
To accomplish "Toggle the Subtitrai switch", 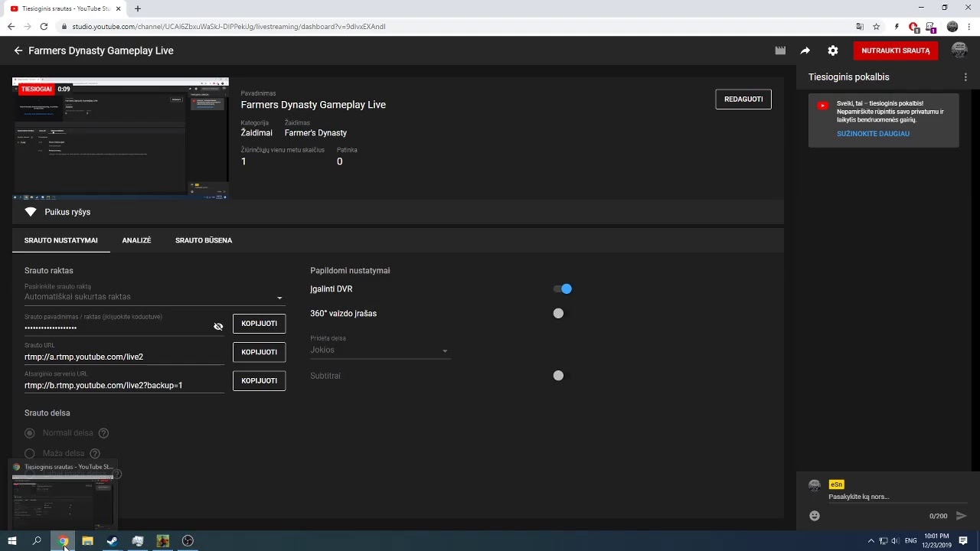I will (563, 376).
